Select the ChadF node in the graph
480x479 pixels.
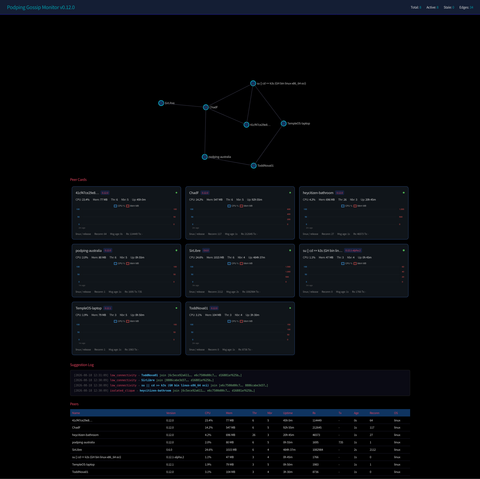[x=206, y=107]
